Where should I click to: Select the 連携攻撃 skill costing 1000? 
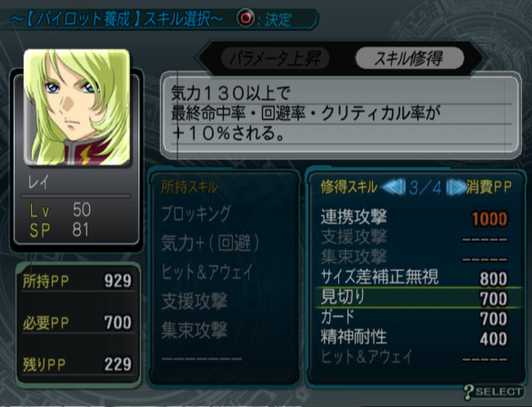coord(415,218)
